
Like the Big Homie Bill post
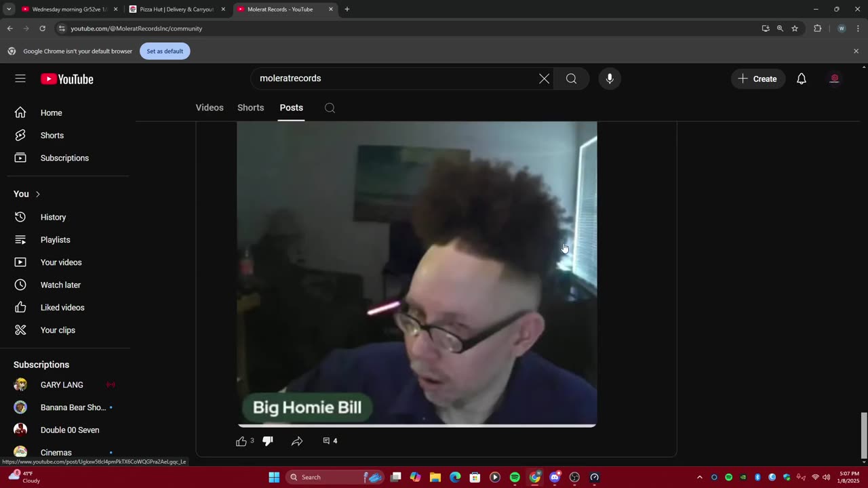click(x=241, y=441)
